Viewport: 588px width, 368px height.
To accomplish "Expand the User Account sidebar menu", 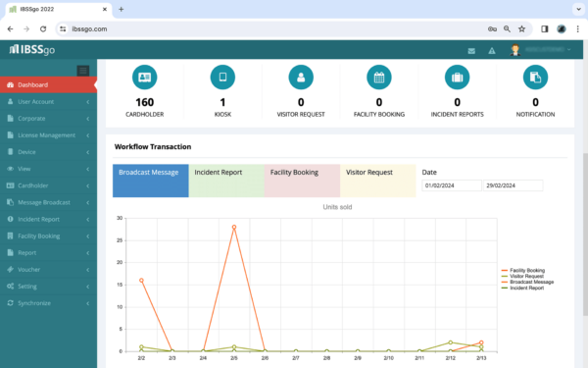I will click(x=48, y=102).
